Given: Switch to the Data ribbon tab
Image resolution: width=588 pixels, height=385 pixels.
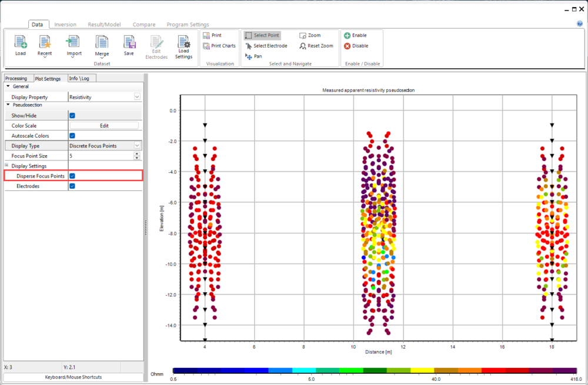Looking at the screenshot, I should [37, 24].
